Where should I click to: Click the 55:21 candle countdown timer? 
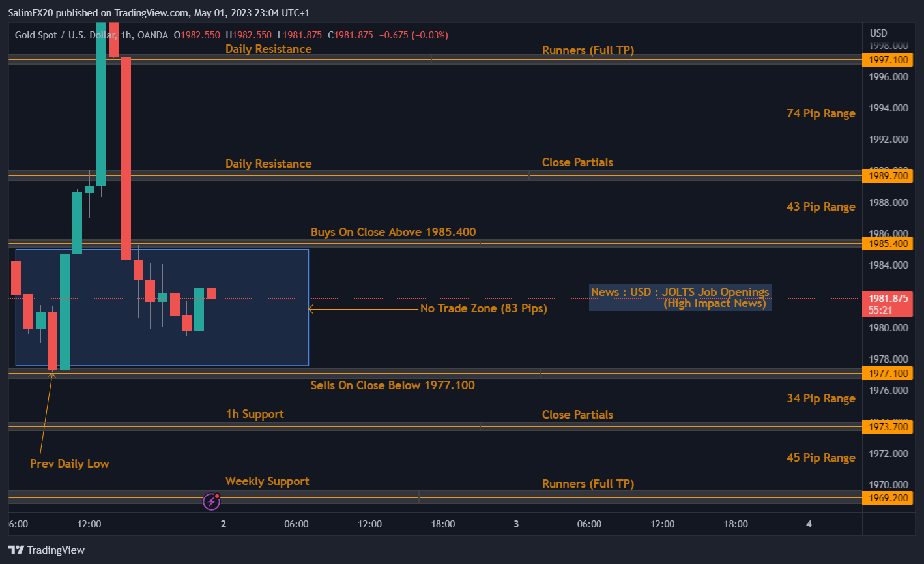888,310
